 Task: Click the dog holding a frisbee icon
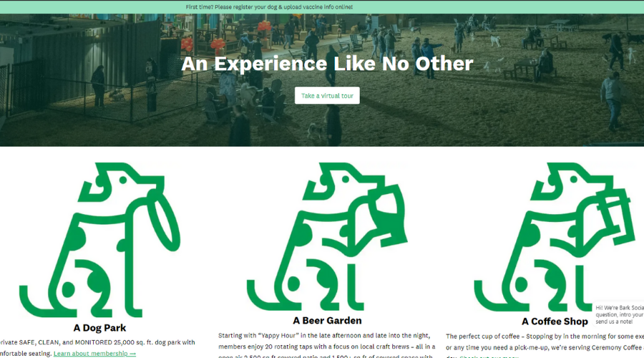pos(99,240)
